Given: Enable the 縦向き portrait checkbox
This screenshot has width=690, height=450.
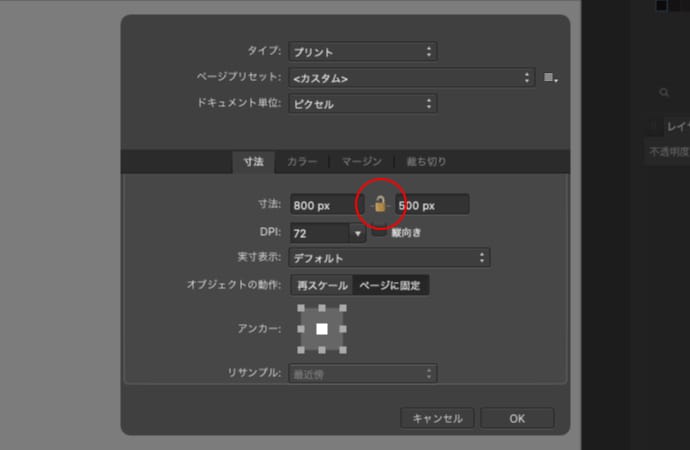Looking at the screenshot, I should [x=379, y=231].
